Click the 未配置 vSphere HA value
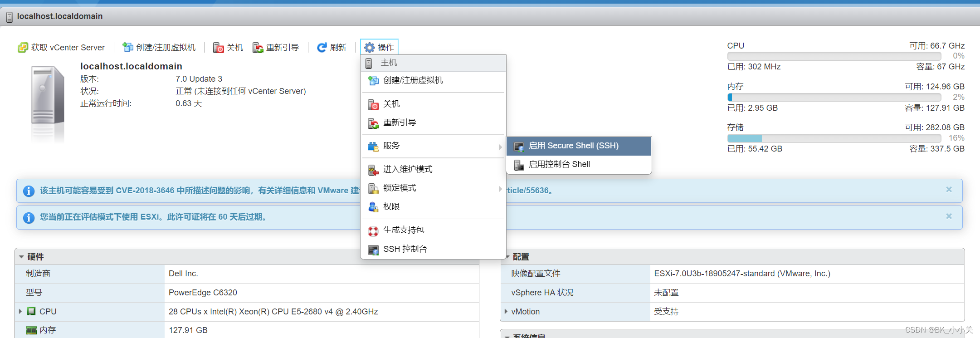This screenshot has width=980, height=338. [666, 293]
